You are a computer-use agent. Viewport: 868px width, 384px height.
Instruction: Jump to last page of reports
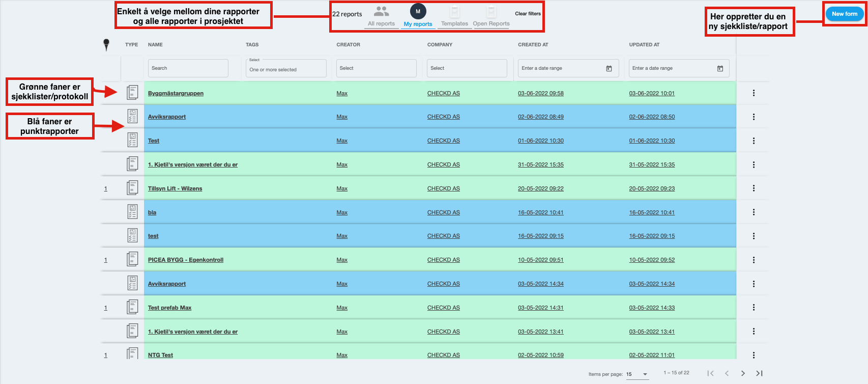(759, 373)
